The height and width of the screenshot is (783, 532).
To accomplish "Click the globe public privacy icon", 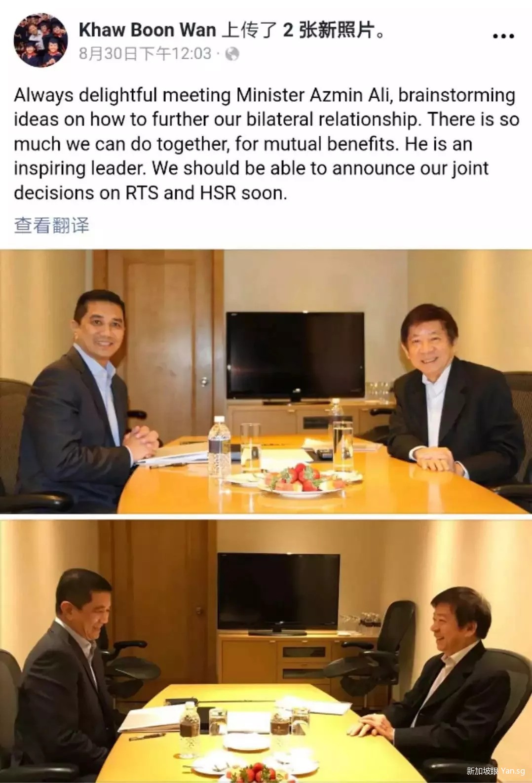I will point(232,54).
